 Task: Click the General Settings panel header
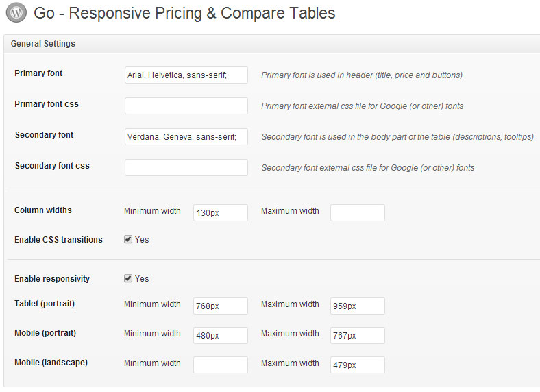272,44
